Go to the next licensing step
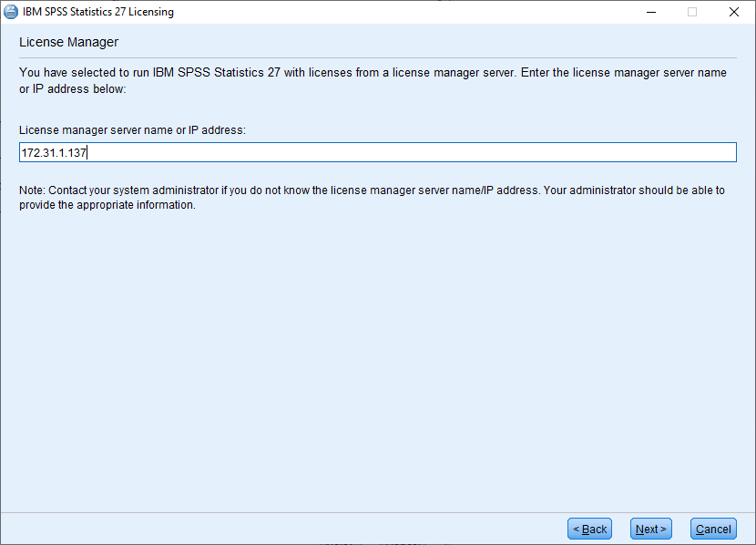756x545 pixels. click(651, 530)
